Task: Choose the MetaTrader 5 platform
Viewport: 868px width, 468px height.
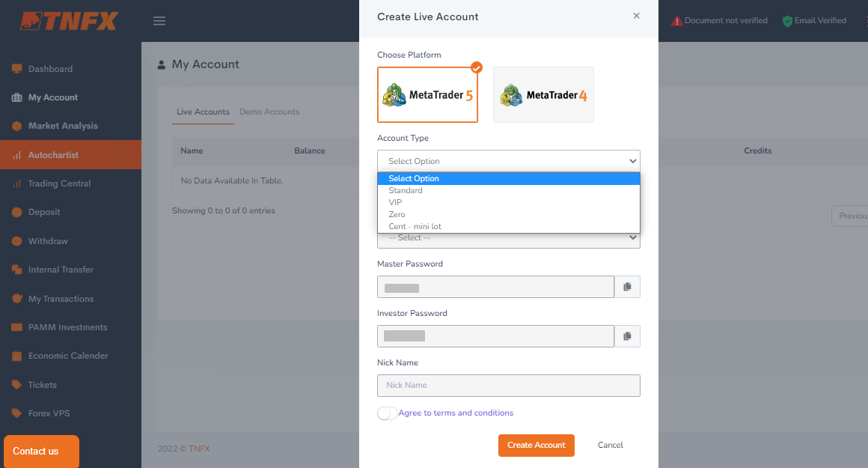Action: pyautogui.click(x=427, y=94)
